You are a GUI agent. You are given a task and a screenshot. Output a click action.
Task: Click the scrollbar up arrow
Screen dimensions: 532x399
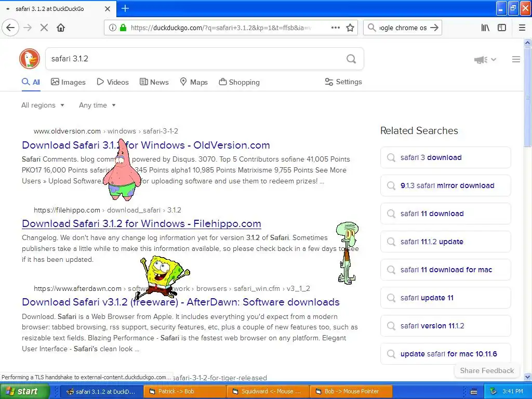click(527, 43)
